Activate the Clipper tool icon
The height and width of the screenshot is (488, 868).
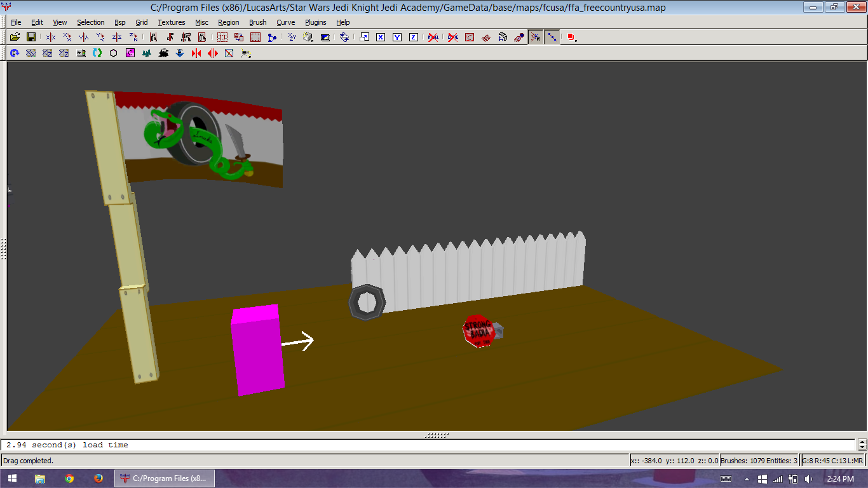272,37
